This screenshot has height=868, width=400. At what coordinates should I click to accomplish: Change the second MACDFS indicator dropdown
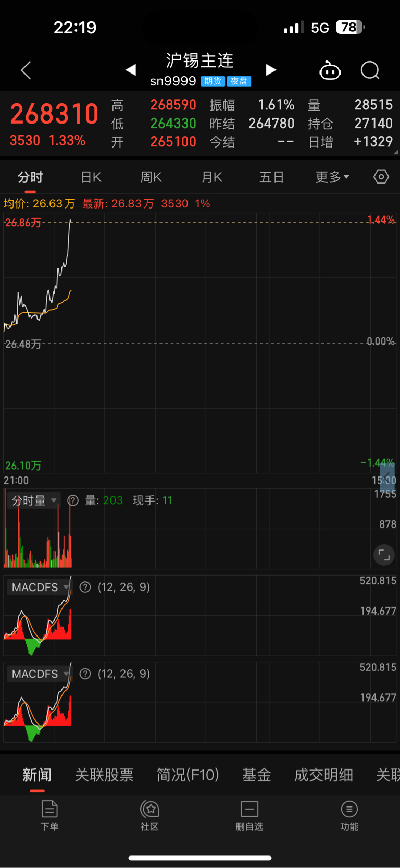tap(40, 674)
